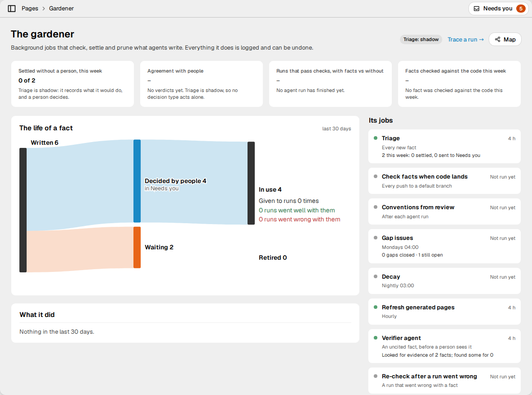Open the Gap issues job card
The width and height of the screenshot is (532, 395).
pos(445,246)
